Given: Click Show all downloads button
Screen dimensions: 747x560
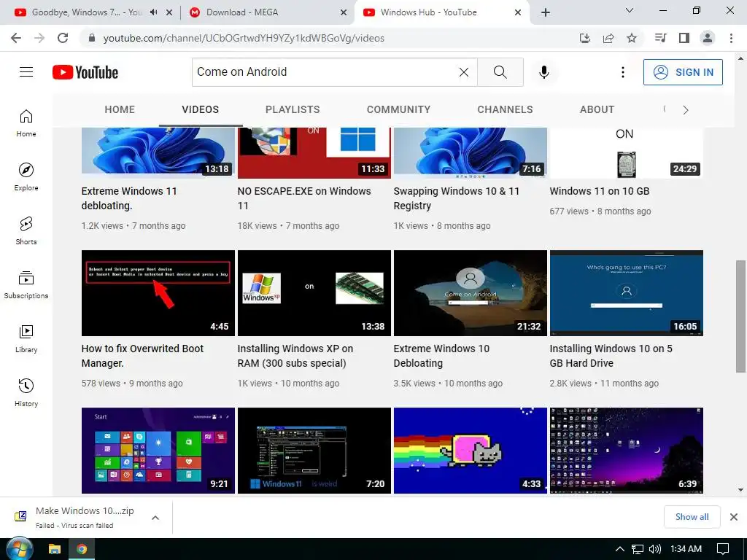Looking at the screenshot, I should 692,517.
